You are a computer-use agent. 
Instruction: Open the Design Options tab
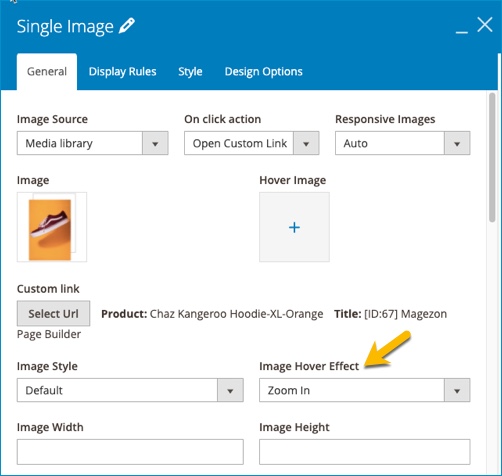coord(263,72)
